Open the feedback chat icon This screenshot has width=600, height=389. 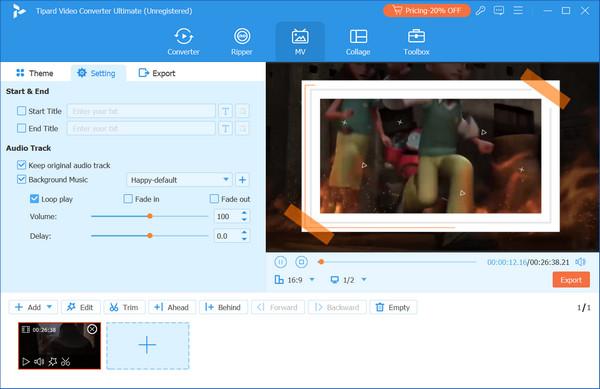[x=499, y=11]
